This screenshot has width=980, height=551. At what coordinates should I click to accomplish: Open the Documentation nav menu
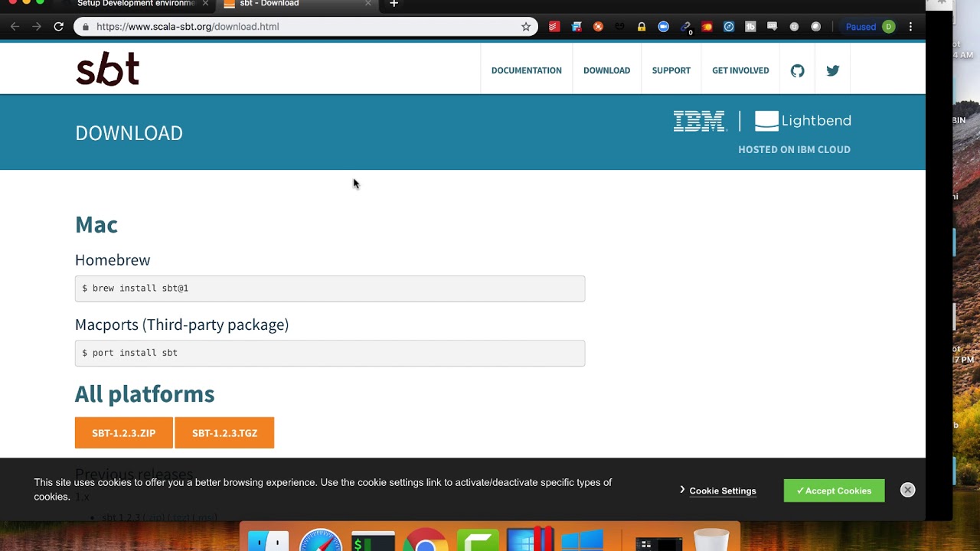tap(527, 70)
